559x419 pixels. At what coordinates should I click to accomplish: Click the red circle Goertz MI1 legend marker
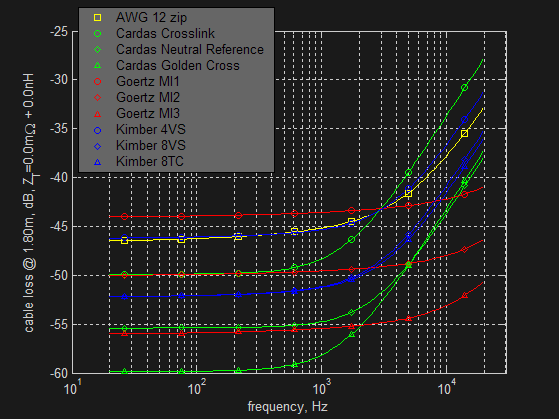click(97, 82)
